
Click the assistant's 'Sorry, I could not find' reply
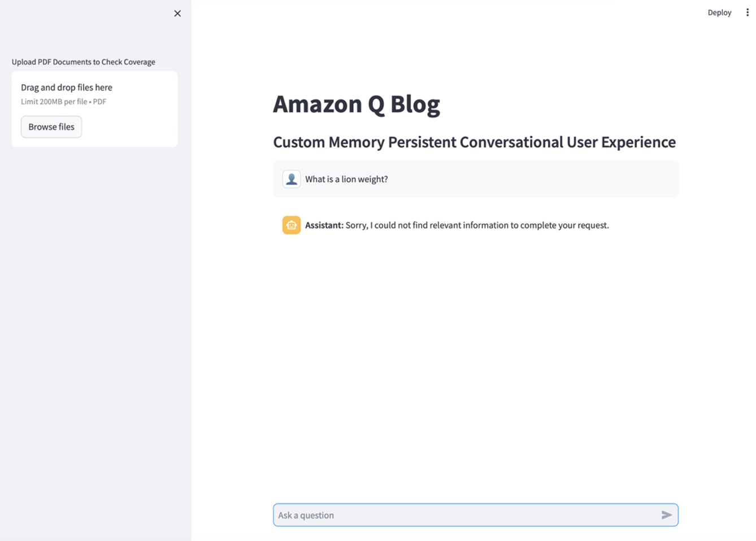point(457,225)
